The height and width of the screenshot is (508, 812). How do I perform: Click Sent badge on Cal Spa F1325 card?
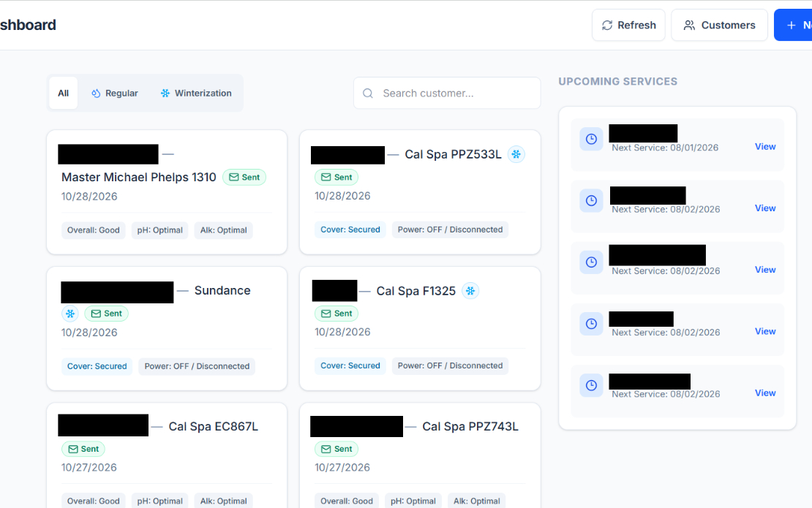click(x=337, y=314)
